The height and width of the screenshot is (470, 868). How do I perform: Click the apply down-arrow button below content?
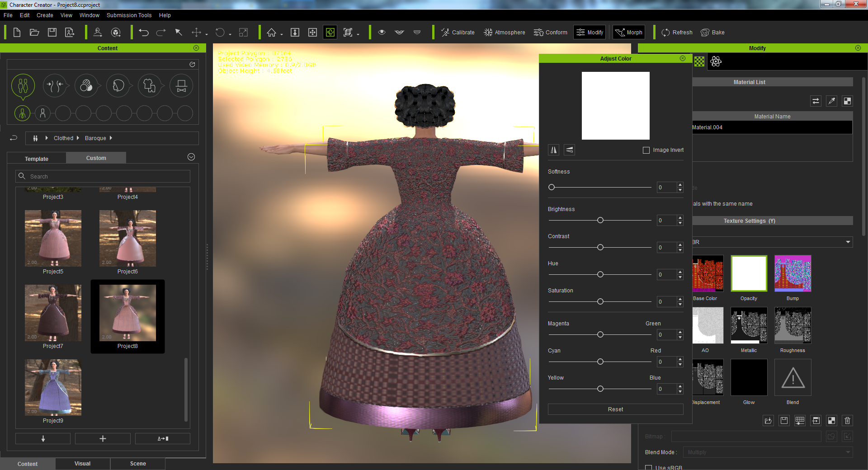(x=43, y=439)
